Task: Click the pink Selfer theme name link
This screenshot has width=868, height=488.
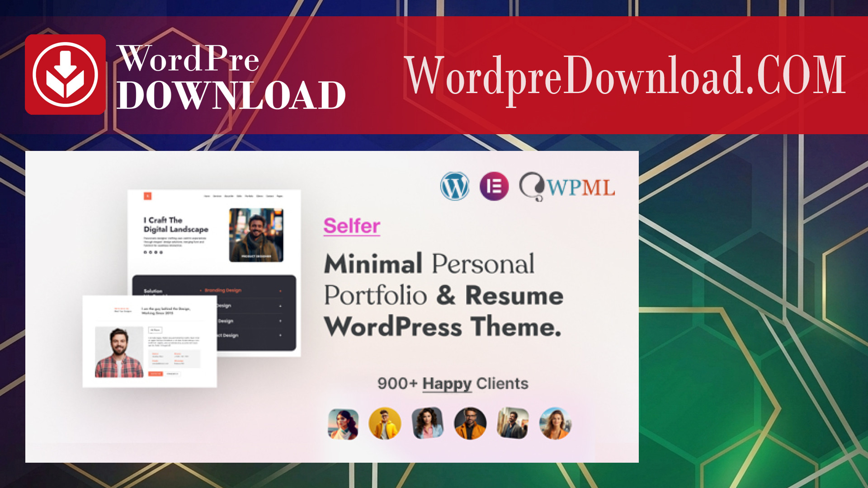Action: click(x=352, y=226)
